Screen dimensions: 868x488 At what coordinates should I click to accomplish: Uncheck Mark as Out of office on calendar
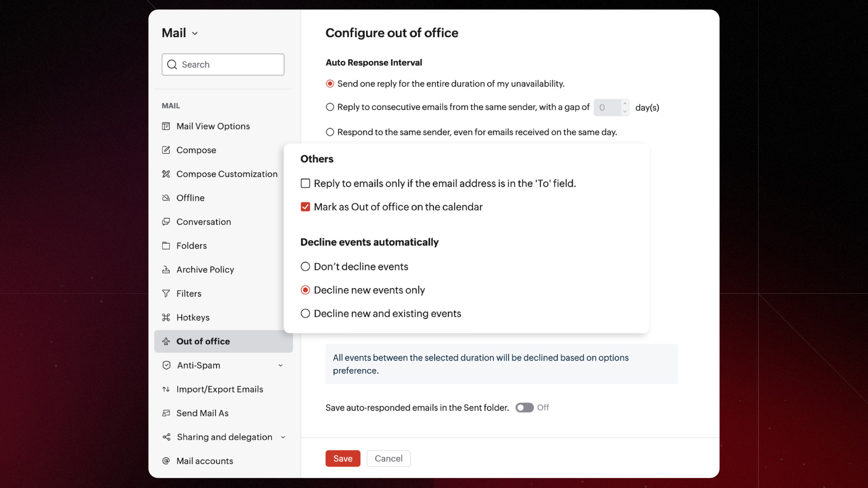click(306, 207)
